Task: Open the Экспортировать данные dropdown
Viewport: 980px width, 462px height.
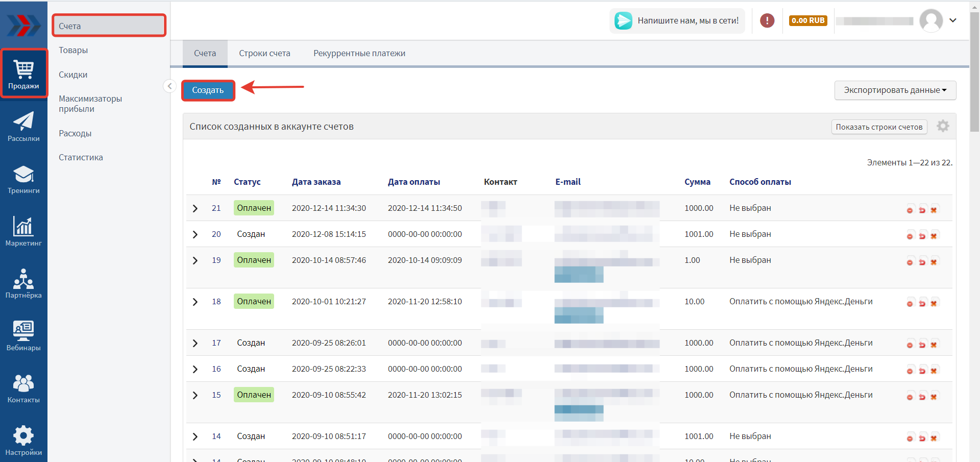Action: (895, 90)
